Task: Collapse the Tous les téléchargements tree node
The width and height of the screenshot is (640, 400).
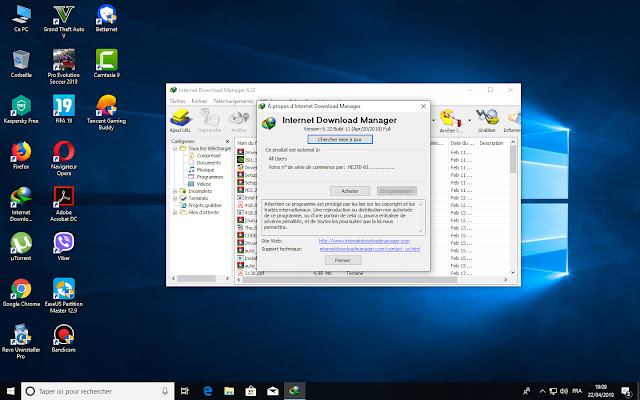Action: (175, 149)
